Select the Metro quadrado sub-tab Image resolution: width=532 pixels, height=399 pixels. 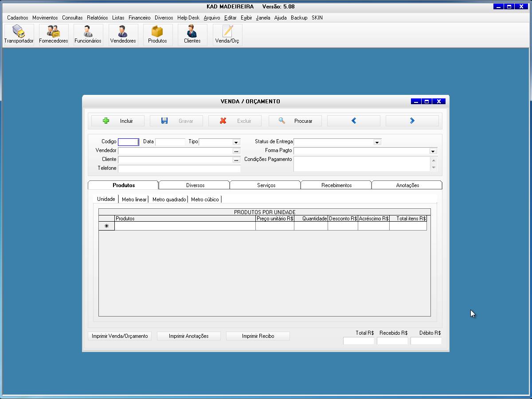click(x=169, y=199)
